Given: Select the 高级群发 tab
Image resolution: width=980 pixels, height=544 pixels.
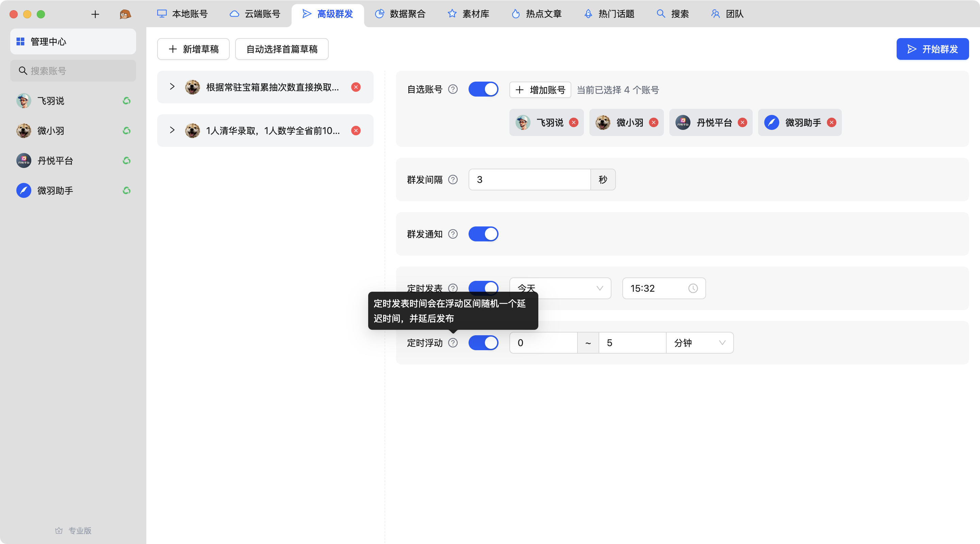Looking at the screenshot, I should tap(328, 14).
